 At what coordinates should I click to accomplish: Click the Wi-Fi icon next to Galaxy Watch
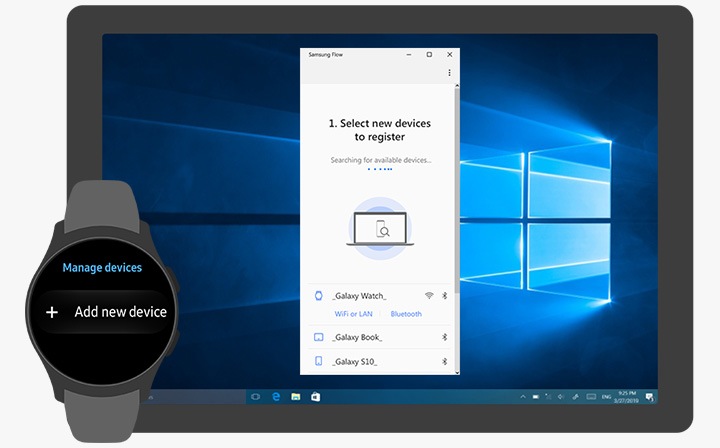coord(429,296)
